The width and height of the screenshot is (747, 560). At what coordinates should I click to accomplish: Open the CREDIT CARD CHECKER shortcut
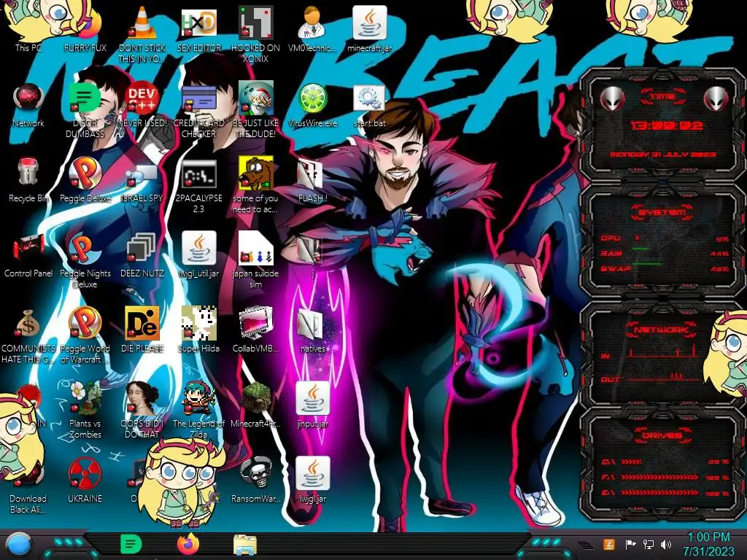(x=198, y=109)
